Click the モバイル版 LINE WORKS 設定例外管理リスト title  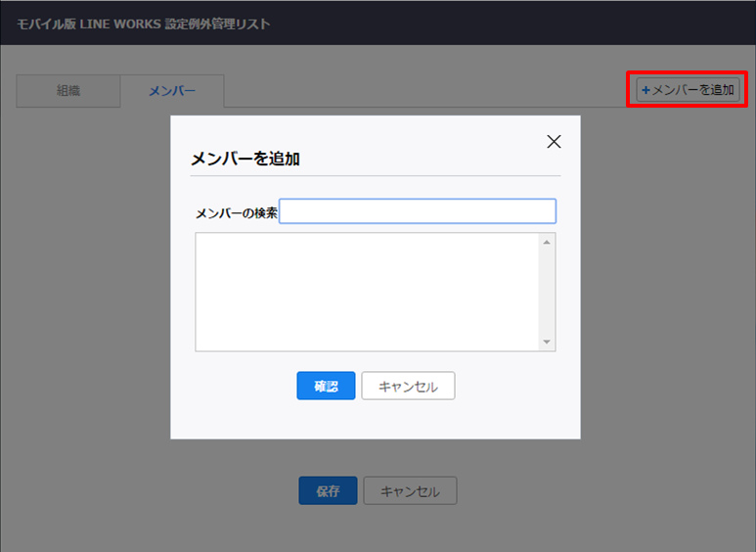(144, 23)
